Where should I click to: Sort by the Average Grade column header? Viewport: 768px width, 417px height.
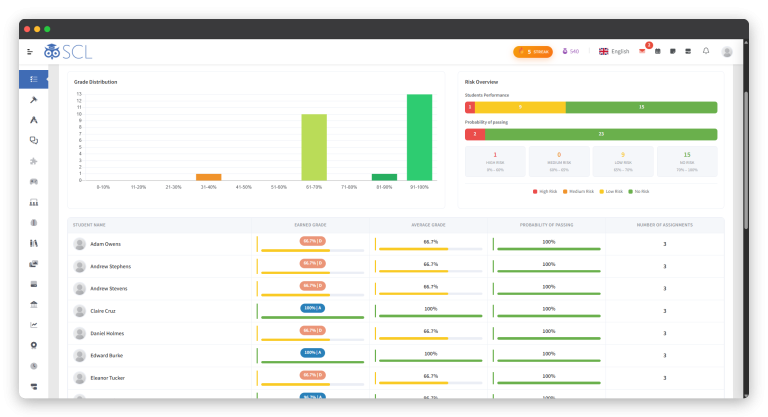(x=429, y=225)
